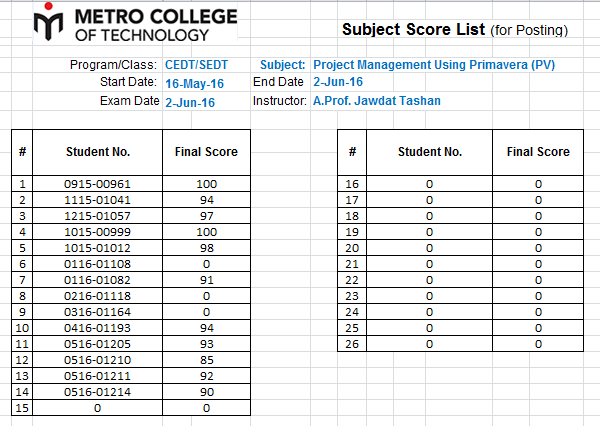Select student number 0116-01108
Screen dimensions: 600x426
(x=98, y=264)
